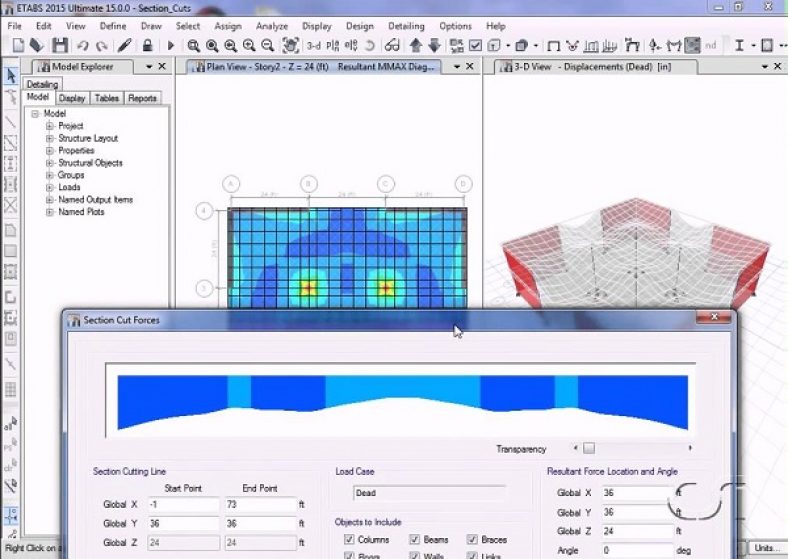Viewport: 788px width, 559px height.
Task: Expand the Named Output Items node
Action: tap(50, 200)
